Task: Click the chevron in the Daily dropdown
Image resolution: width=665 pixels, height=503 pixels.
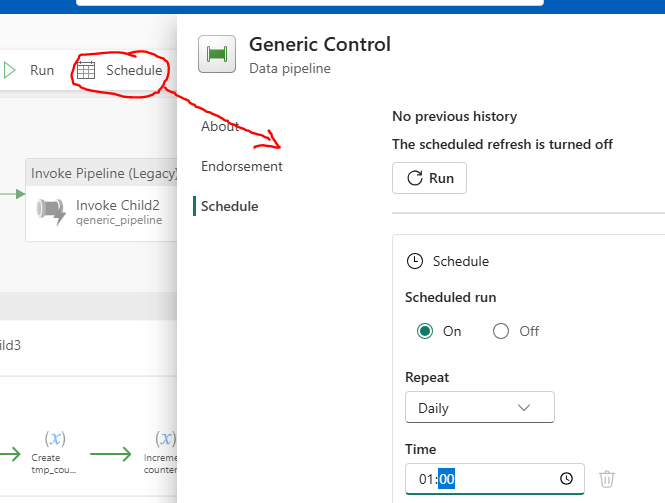Action: [x=524, y=408]
